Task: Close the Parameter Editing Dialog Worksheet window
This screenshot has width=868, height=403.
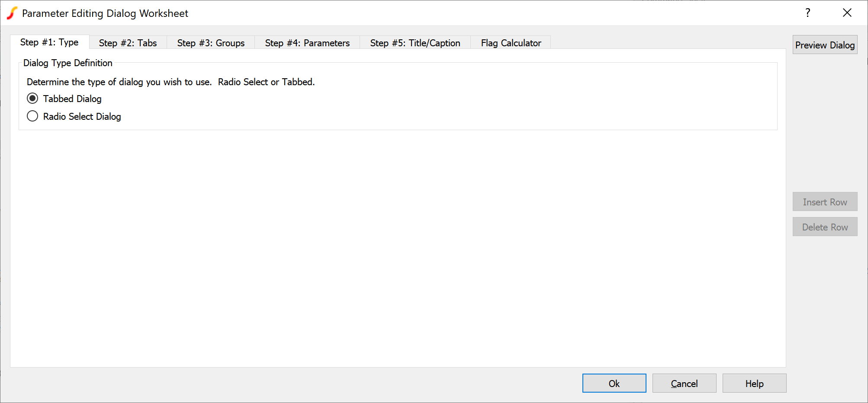Action: [x=847, y=13]
